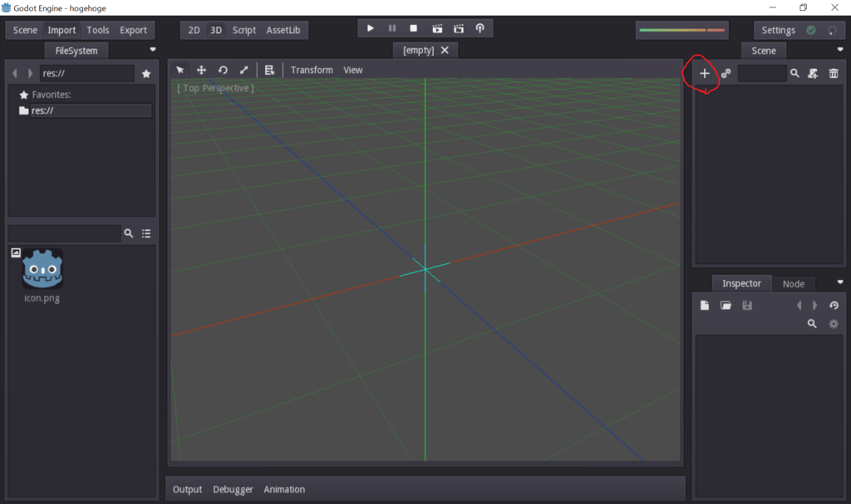Play the project
This screenshot has height=504, width=851.
coord(370,28)
